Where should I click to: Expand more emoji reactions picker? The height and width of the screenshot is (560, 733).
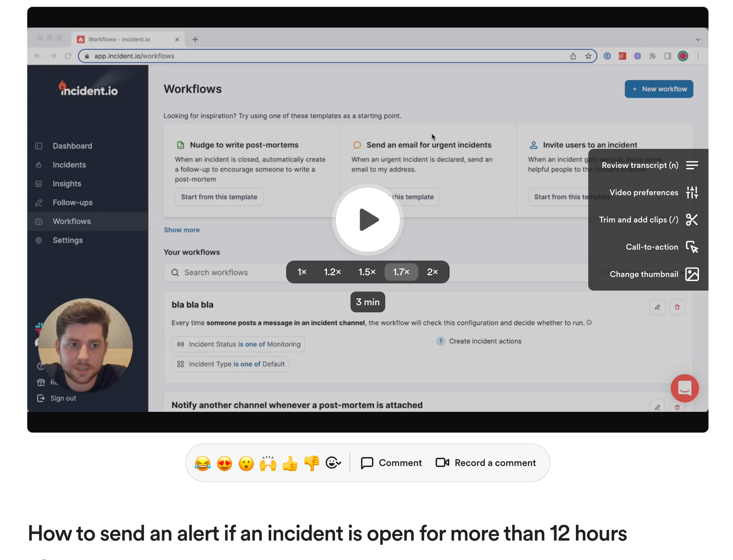[333, 463]
